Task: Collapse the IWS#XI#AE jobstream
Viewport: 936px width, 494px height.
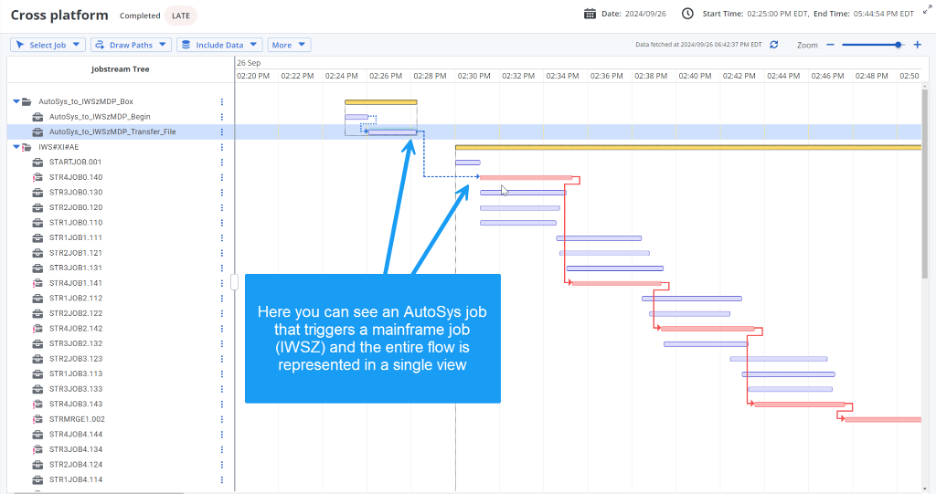Action: click(x=16, y=147)
